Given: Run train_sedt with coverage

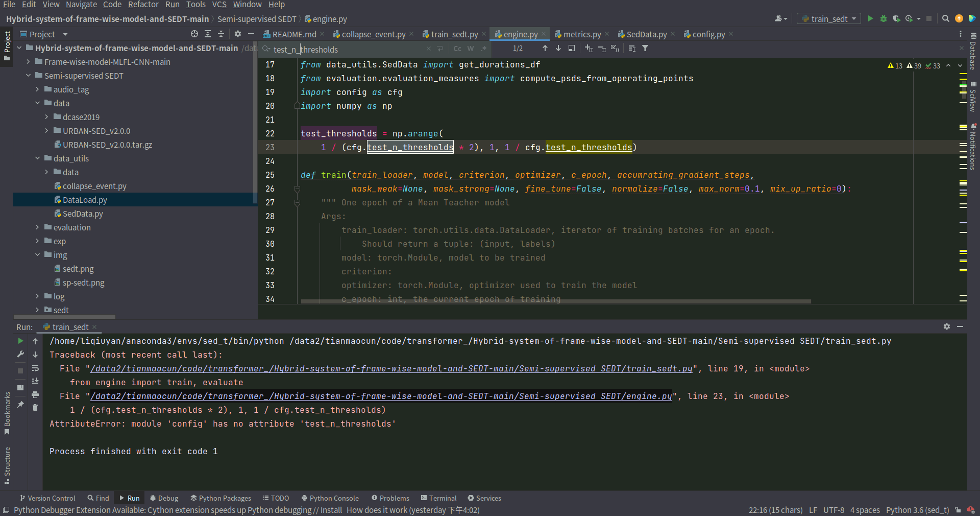Looking at the screenshot, I should pyautogui.click(x=897, y=18).
